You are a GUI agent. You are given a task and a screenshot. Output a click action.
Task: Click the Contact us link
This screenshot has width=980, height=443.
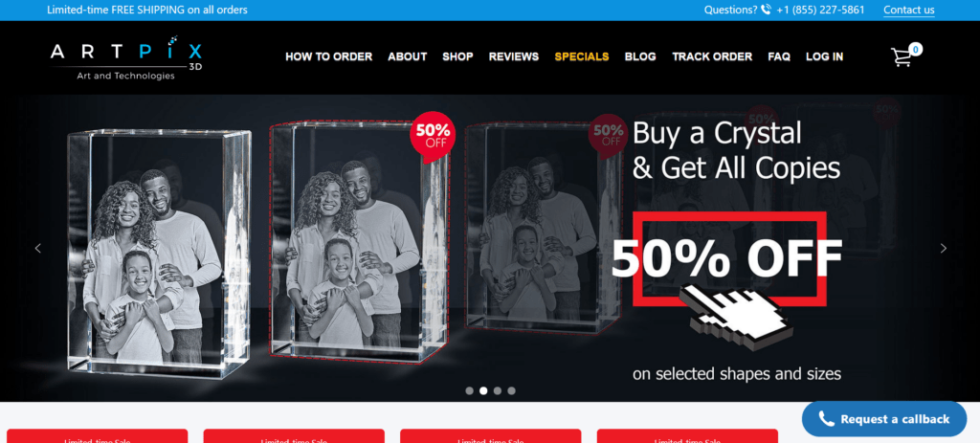click(909, 10)
